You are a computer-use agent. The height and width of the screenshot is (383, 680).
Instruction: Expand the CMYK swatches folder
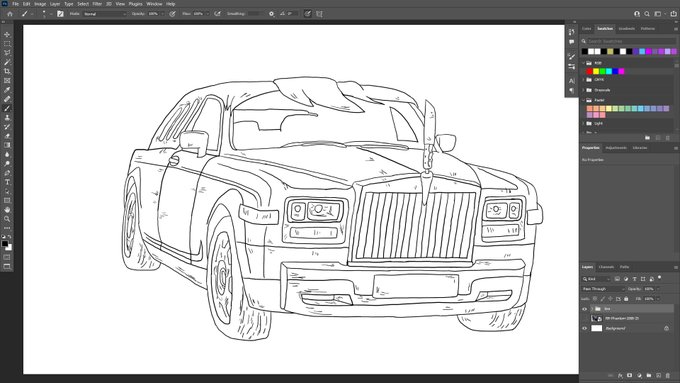point(584,80)
